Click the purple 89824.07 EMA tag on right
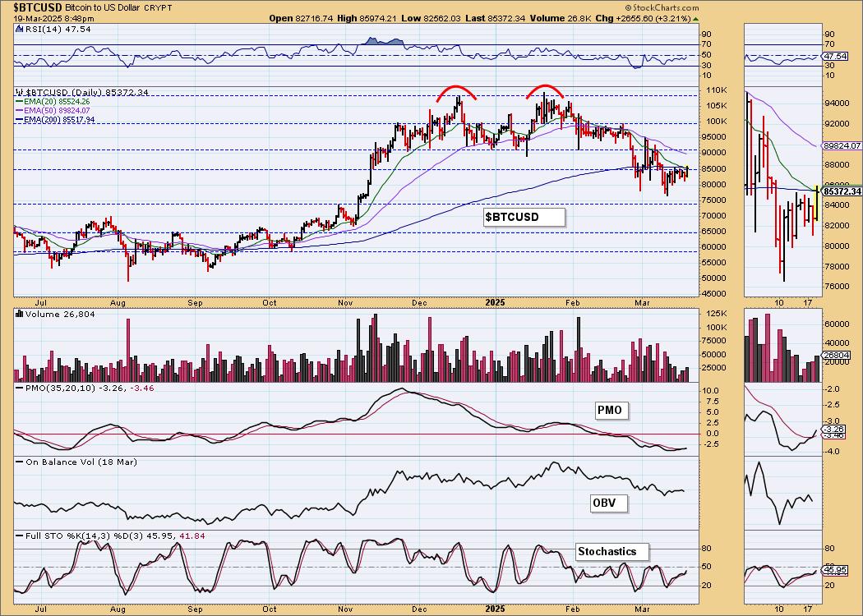Viewport: 863px width, 616px height. coord(842,145)
